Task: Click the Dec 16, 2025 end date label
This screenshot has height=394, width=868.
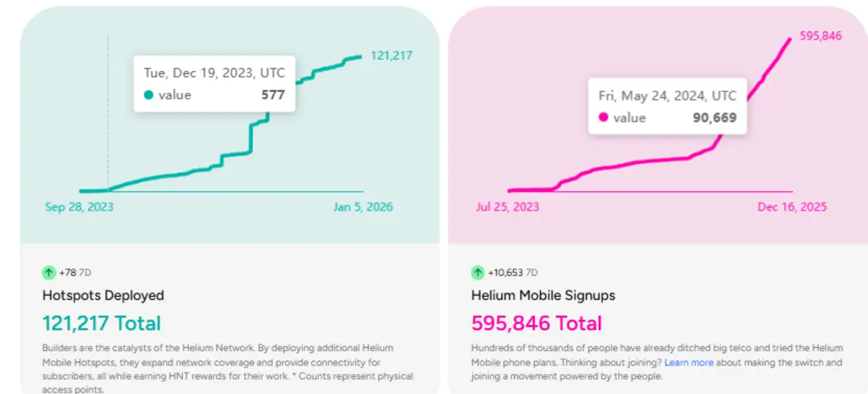Action: click(792, 207)
